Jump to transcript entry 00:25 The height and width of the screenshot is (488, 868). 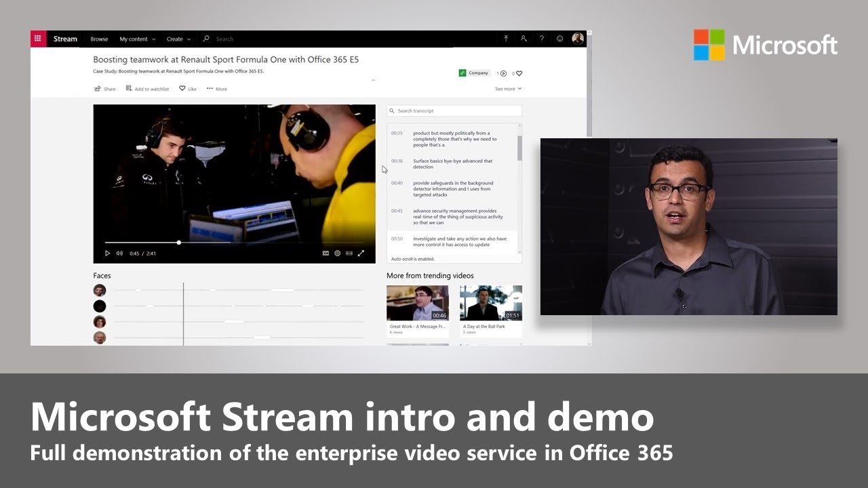click(452, 139)
